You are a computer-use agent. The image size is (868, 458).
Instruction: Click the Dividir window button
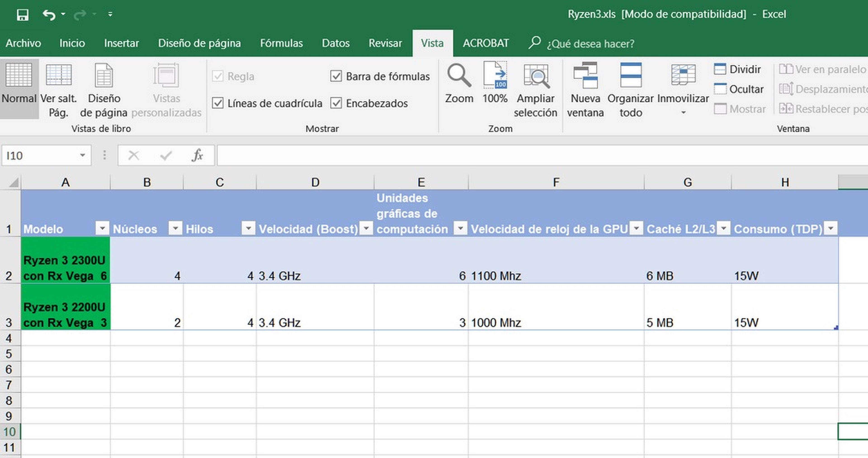click(x=737, y=69)
